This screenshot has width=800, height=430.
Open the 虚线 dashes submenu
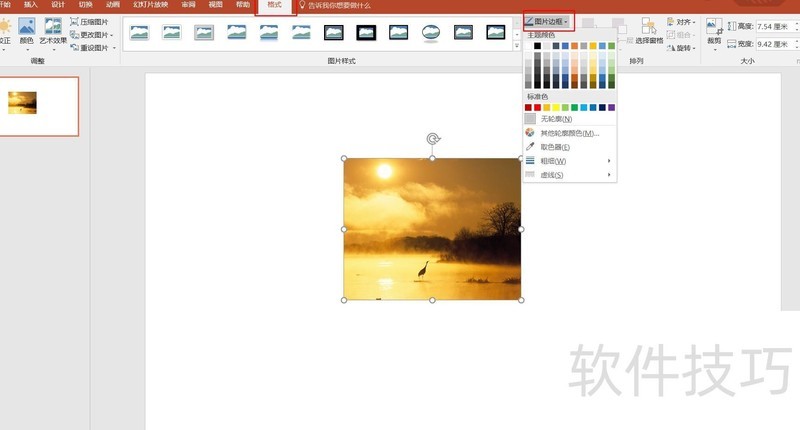tap(569, 175)
